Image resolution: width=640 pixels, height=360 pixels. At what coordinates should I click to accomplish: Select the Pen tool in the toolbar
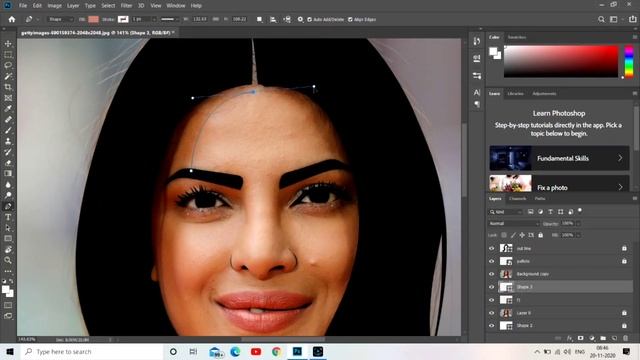click(8, 206)
